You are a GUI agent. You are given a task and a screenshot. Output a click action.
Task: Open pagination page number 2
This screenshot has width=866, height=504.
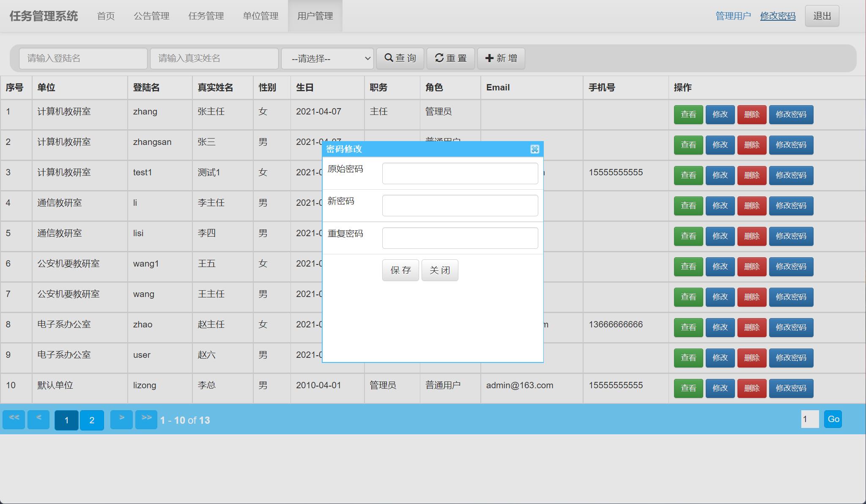pos(92,420)
